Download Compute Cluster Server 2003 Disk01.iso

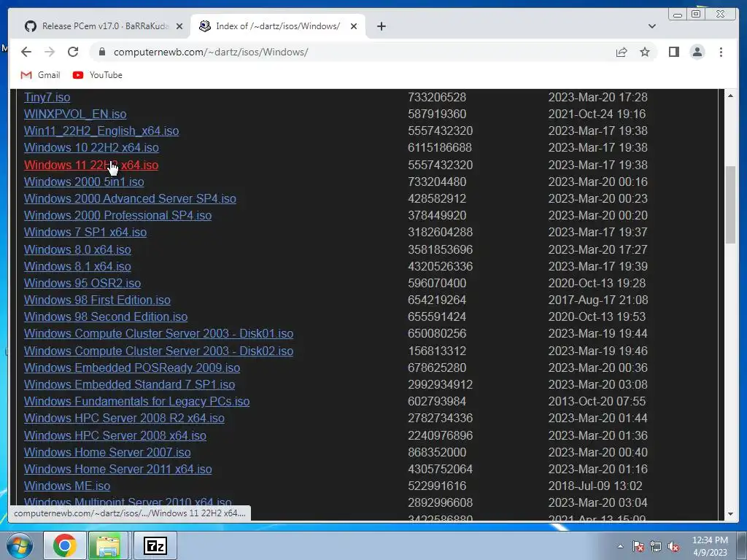point(158,334)
